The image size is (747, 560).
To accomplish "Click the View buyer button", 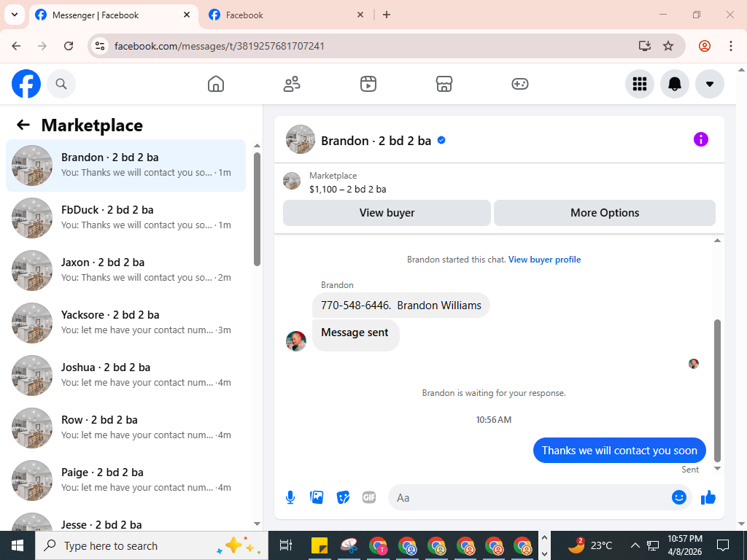I will click(x=387, y=213).
